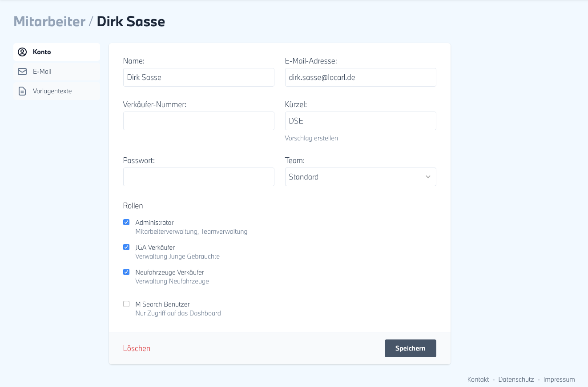Select the Konto tab
This screenshot has height=387, width=588.
[x=42, y=52]
